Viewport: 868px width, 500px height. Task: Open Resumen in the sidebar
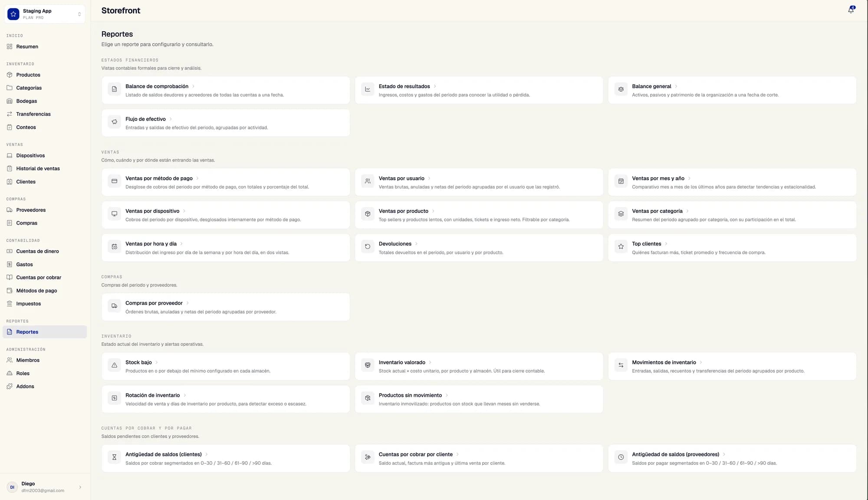coord(45,46)
